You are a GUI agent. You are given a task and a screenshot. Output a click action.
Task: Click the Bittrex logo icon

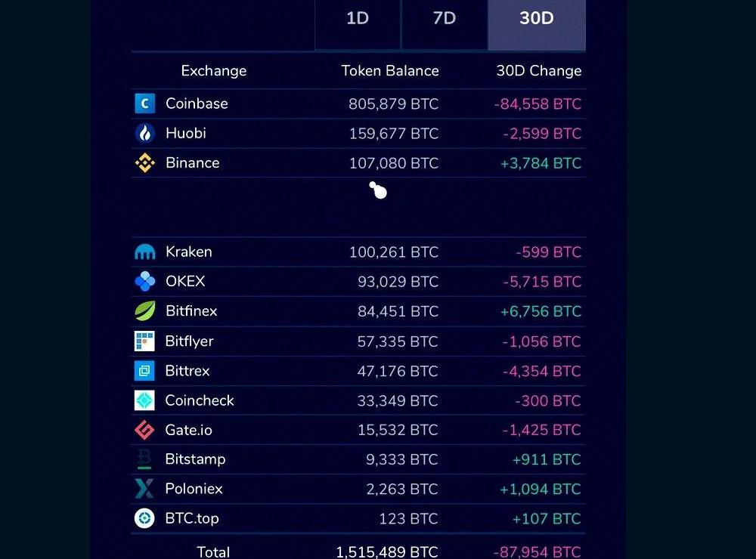click(144, 371)
